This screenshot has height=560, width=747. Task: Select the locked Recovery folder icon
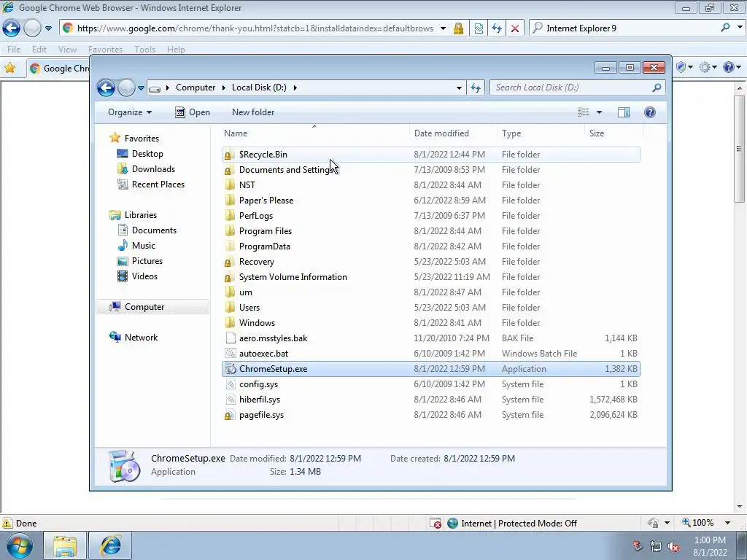tap(230, 262)
